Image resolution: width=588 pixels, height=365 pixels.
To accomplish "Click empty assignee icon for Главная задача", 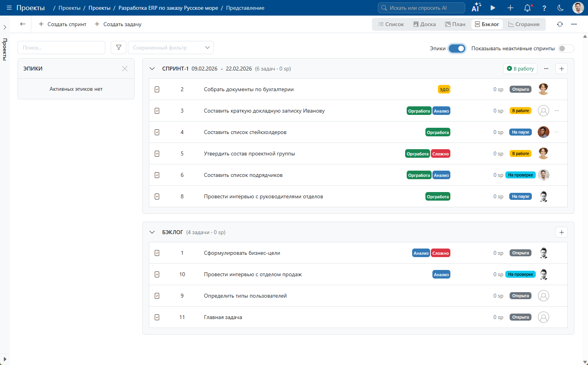I will (544, 317).
